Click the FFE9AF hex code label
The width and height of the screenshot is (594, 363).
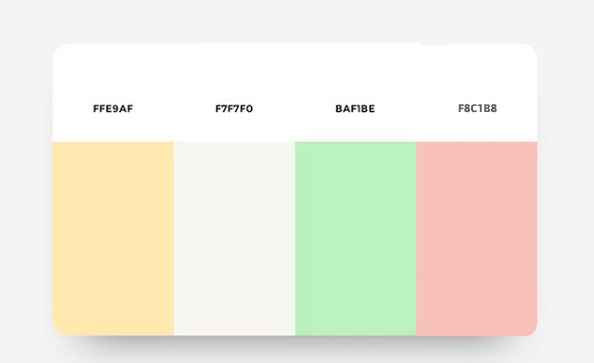(113, 109)
